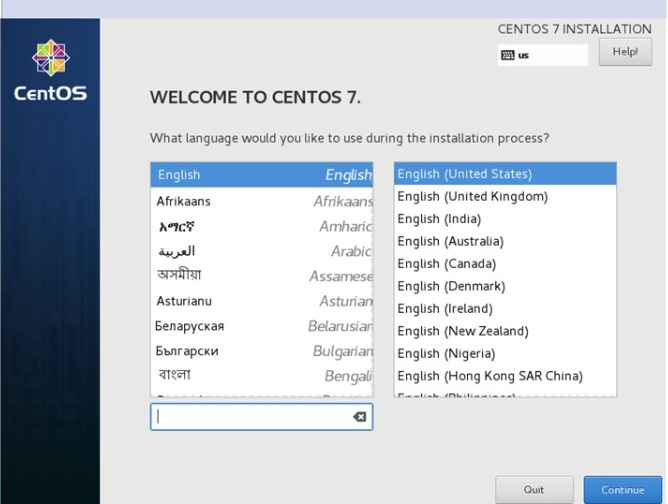
Task: Select the Amharic language row
Action: tap(262, 226)
